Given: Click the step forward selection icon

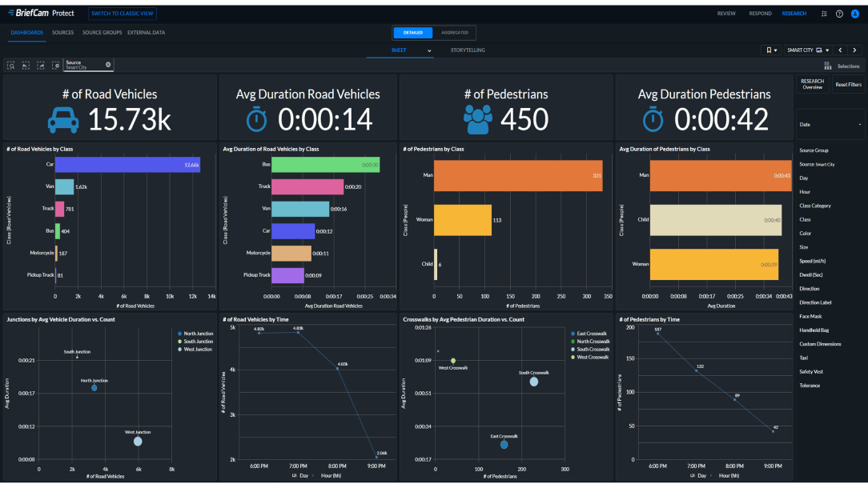Looking at the screenshot, I should pyautogui.click(x=40, y=66).
